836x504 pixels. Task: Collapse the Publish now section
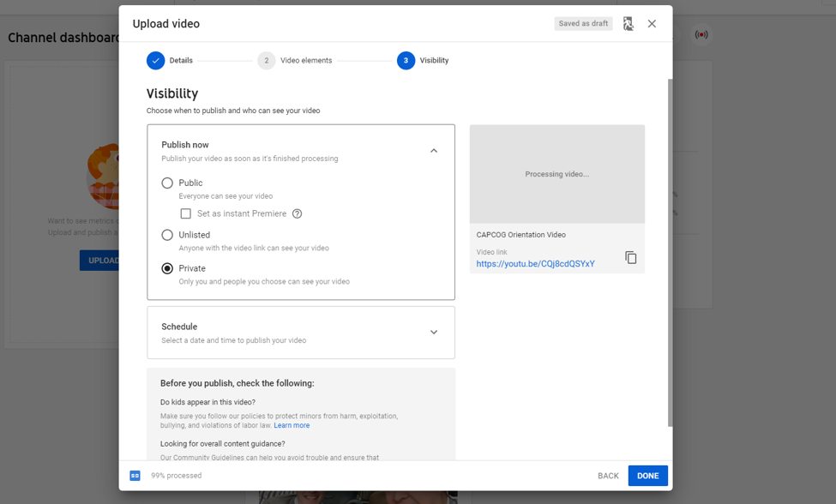tap(434, 151)
